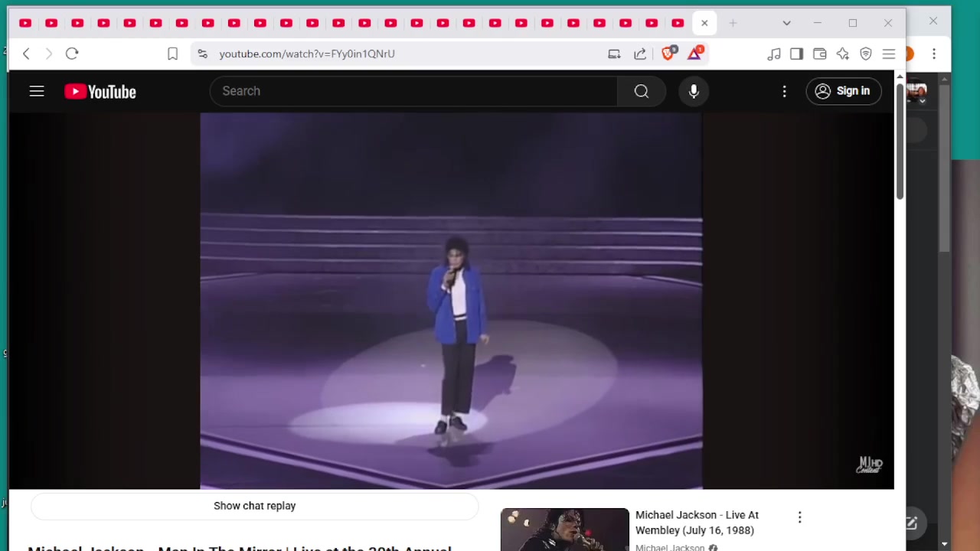
Task: Click the Sign in button
Action: [x=843, y=91]
